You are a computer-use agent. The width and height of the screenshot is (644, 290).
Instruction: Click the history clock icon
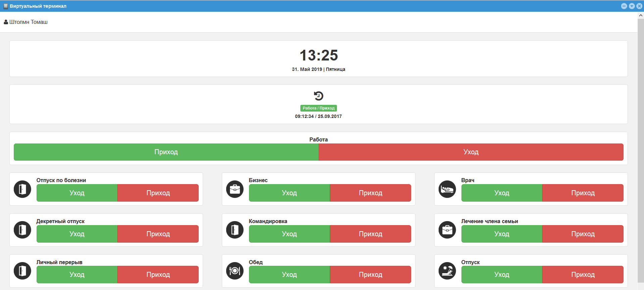pos(318,96)
